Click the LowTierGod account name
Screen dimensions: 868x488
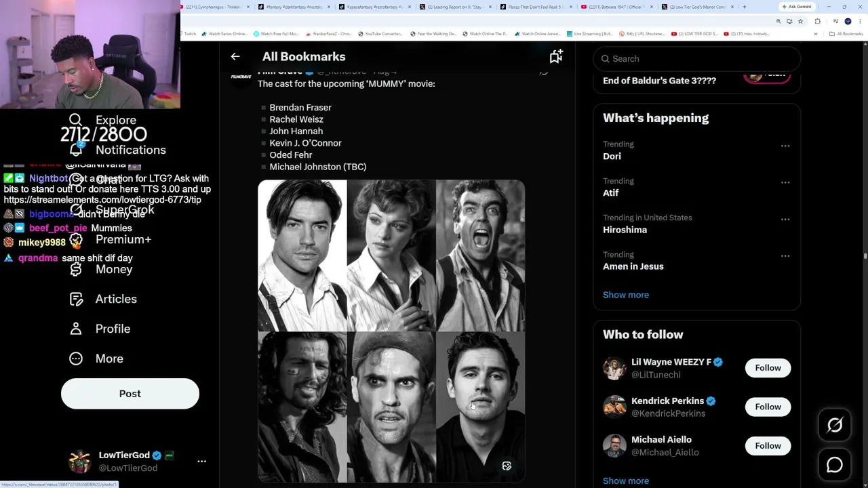pos(124,455)
